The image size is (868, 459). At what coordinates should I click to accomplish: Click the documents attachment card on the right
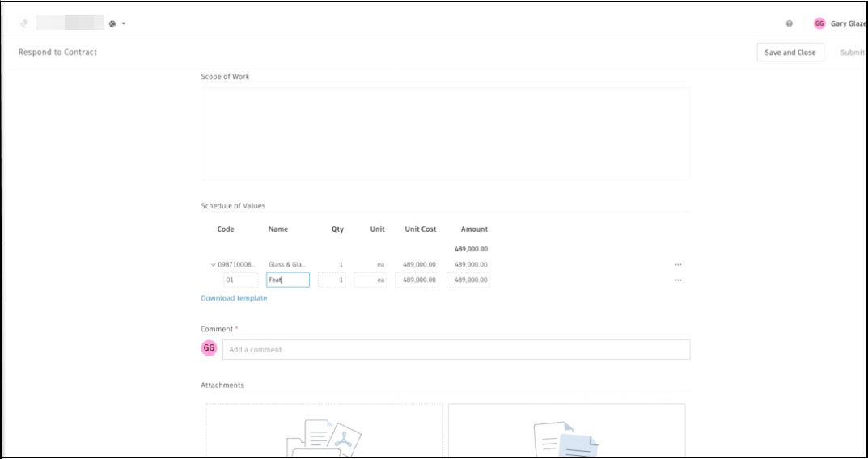pos(567,430)
